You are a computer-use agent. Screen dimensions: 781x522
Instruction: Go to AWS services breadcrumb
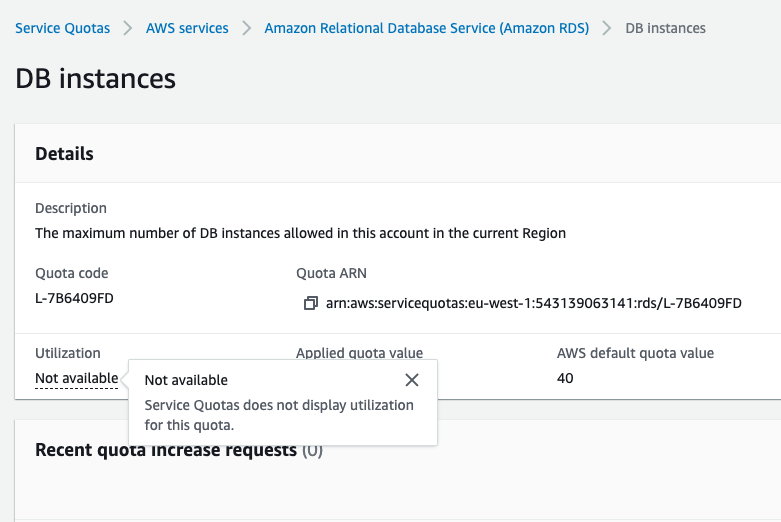187,28
